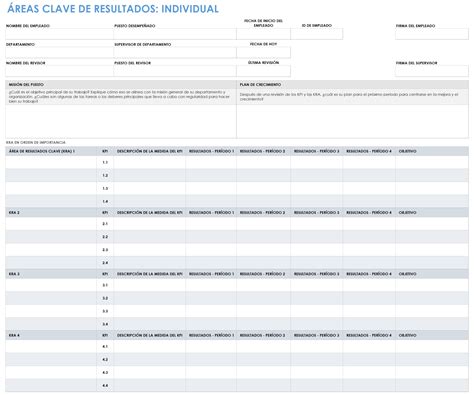
Task: Select the FECHA DE INICIO DEL EMPLEADO input cell
Action: coord(263,34)
